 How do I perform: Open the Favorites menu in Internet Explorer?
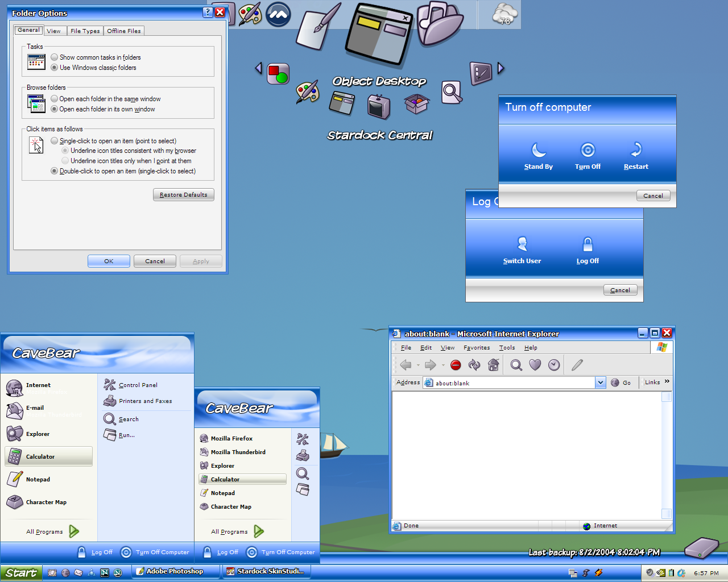point(477,348)
